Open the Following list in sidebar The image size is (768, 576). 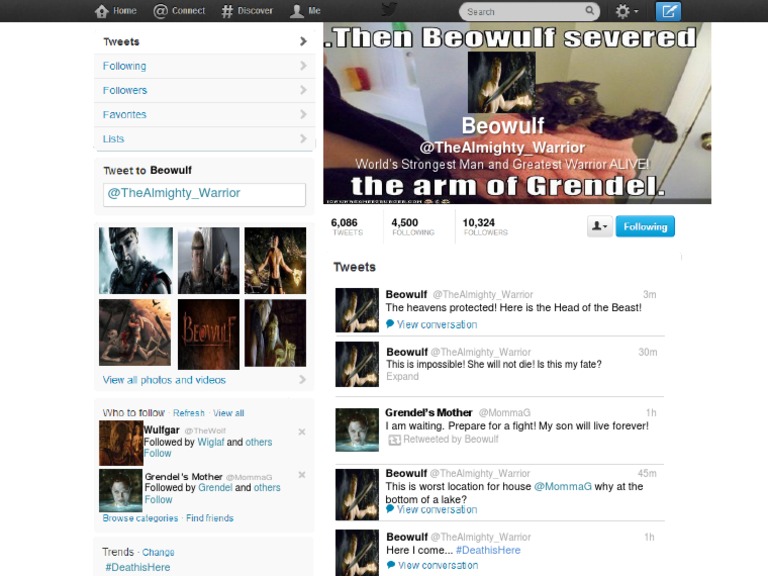click(205, 66)
